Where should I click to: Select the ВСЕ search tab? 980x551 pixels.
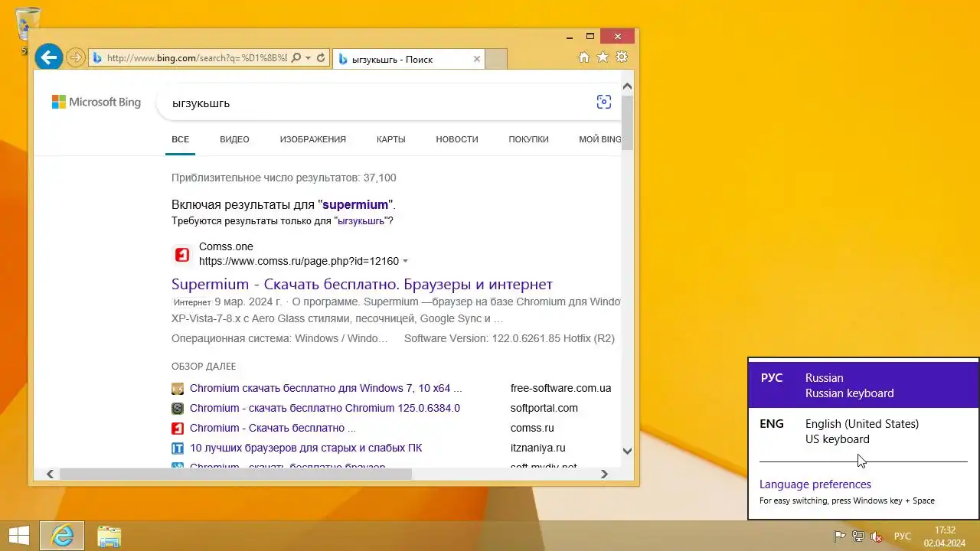181,139
